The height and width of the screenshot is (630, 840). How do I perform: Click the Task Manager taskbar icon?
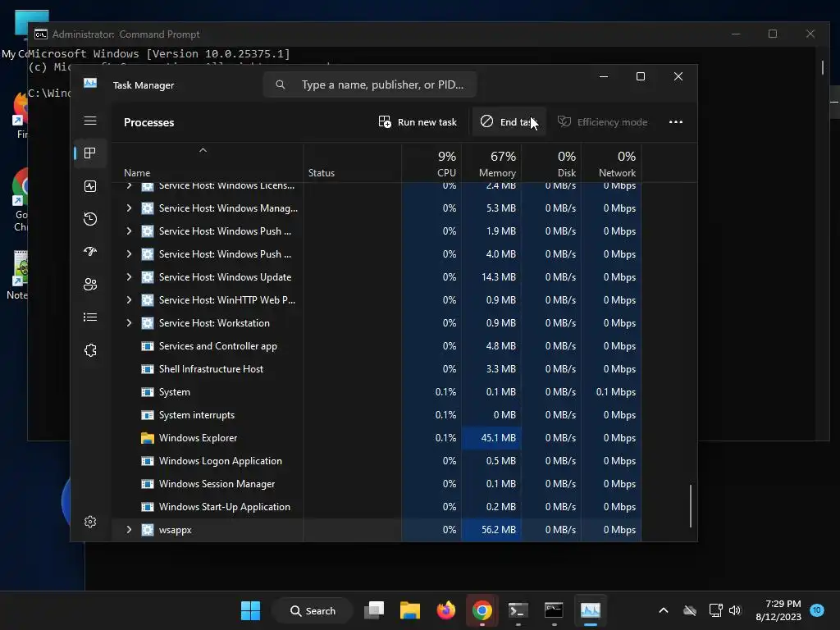pyautogui.click(x=591, y=610)
